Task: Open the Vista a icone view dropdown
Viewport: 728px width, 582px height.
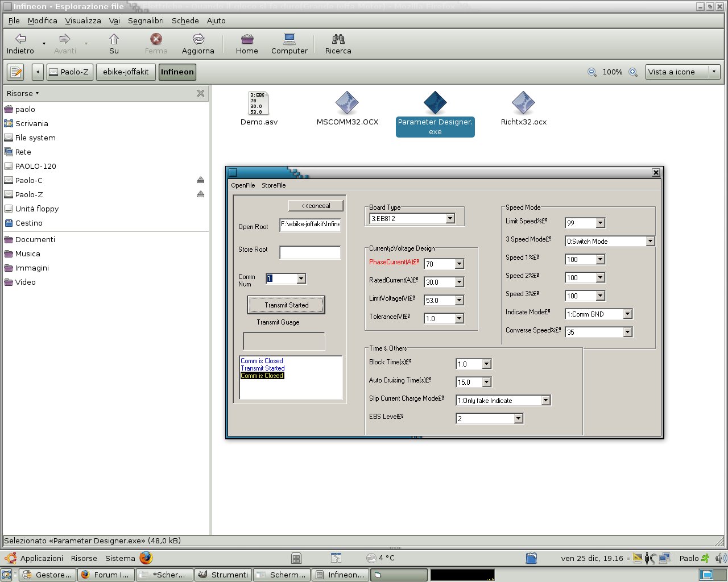Action: 683,72
